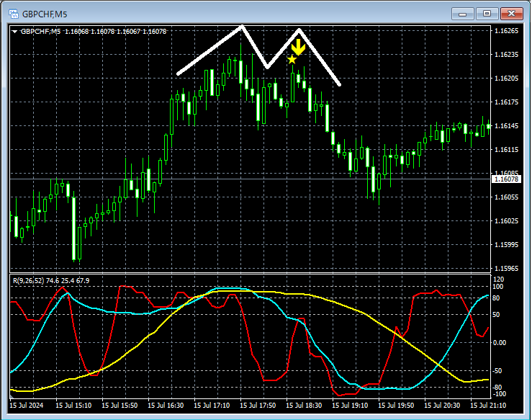Click the yellow star marker on chart
The image size is (532, 420).
292,59
